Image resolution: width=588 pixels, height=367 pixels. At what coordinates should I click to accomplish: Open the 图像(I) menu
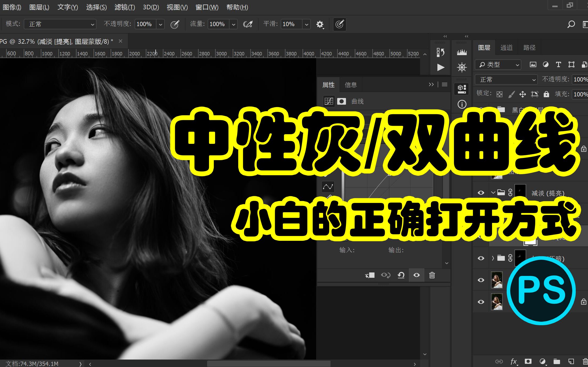point(12,7)
